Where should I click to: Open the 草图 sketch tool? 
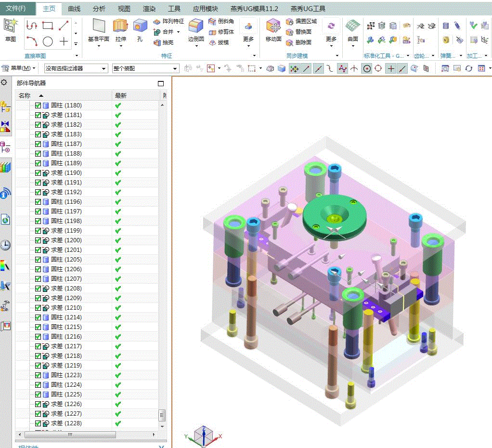pyautogui.click(x=11, y=30)
